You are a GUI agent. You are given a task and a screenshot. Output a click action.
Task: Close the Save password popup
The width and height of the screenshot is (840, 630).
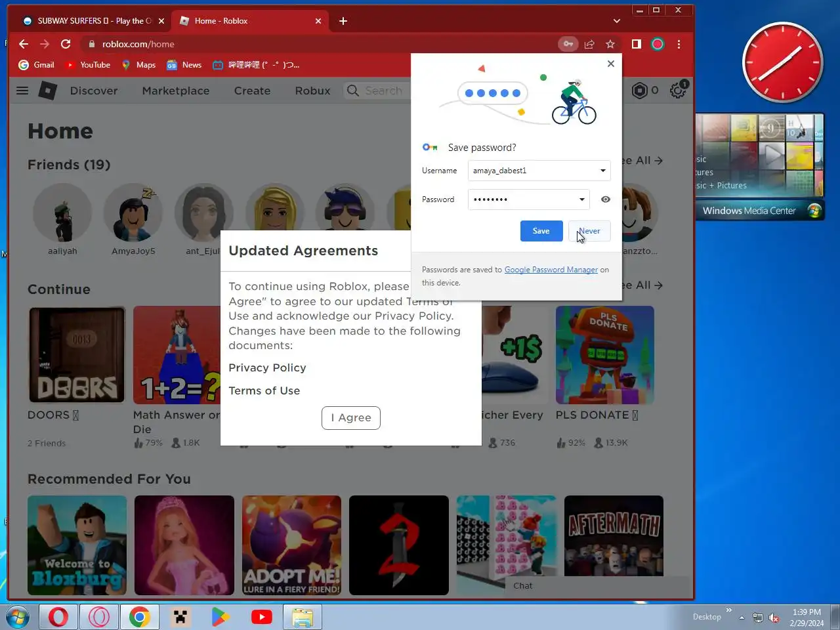pos(611,64)
